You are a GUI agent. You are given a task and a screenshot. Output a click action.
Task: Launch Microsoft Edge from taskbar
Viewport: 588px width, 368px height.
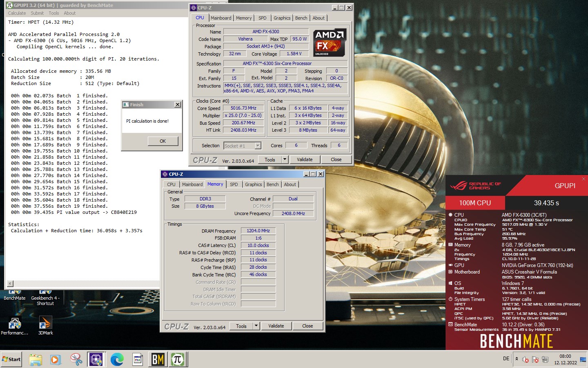coord(117,359)
